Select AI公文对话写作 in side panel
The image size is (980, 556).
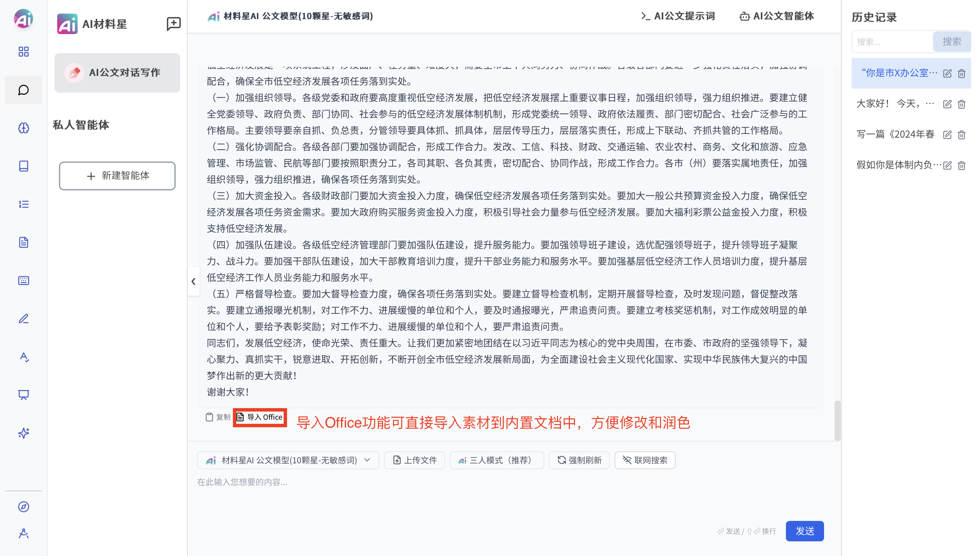pos(117,73)
